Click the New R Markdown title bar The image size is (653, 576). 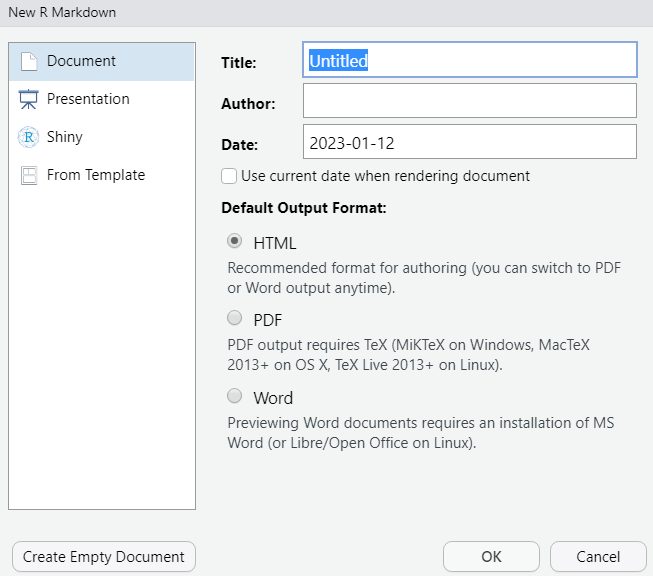(x=300, y=13)
